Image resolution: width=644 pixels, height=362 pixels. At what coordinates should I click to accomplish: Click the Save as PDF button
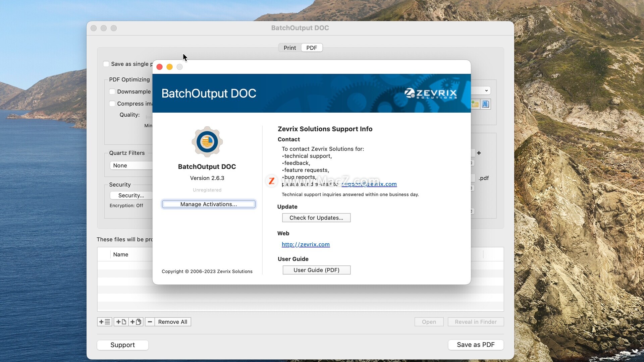point(476,345)
